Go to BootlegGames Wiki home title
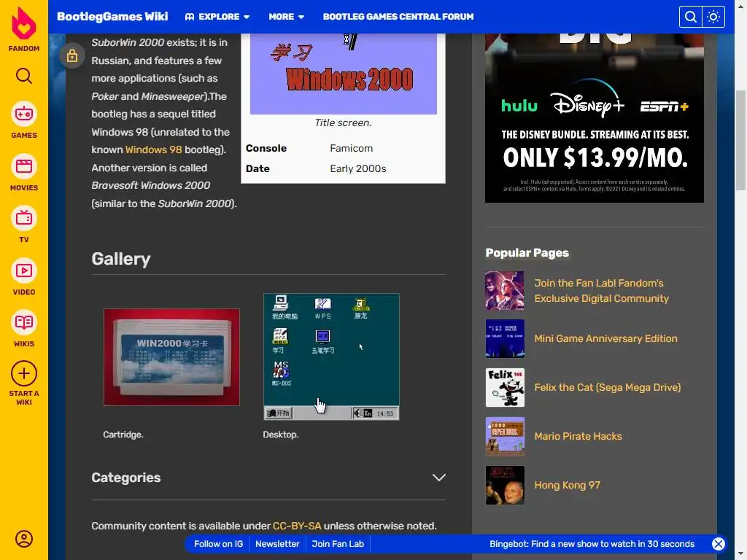Image resolution: width=747 pixels, height=560 pixels. pos(112,17)
